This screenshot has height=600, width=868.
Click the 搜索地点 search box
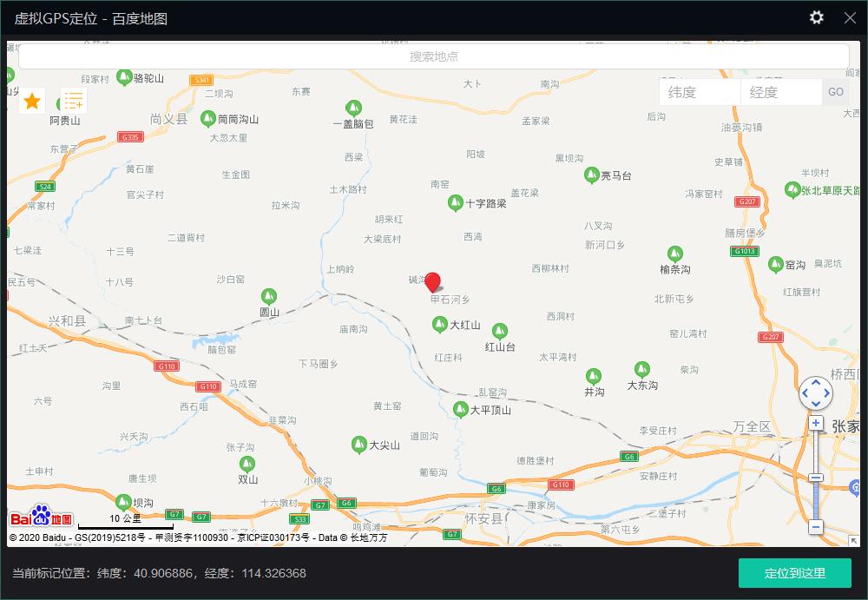434,56
